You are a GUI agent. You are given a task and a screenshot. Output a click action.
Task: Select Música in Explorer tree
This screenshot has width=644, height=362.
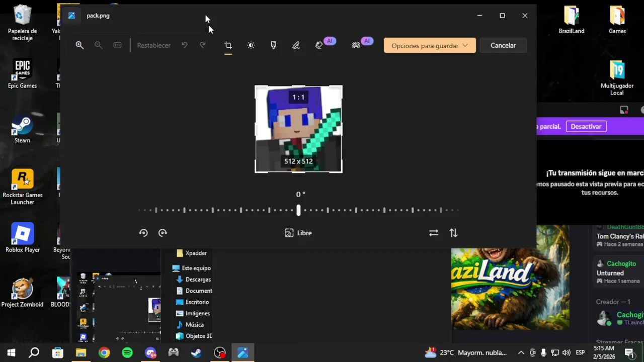point(190,325)
